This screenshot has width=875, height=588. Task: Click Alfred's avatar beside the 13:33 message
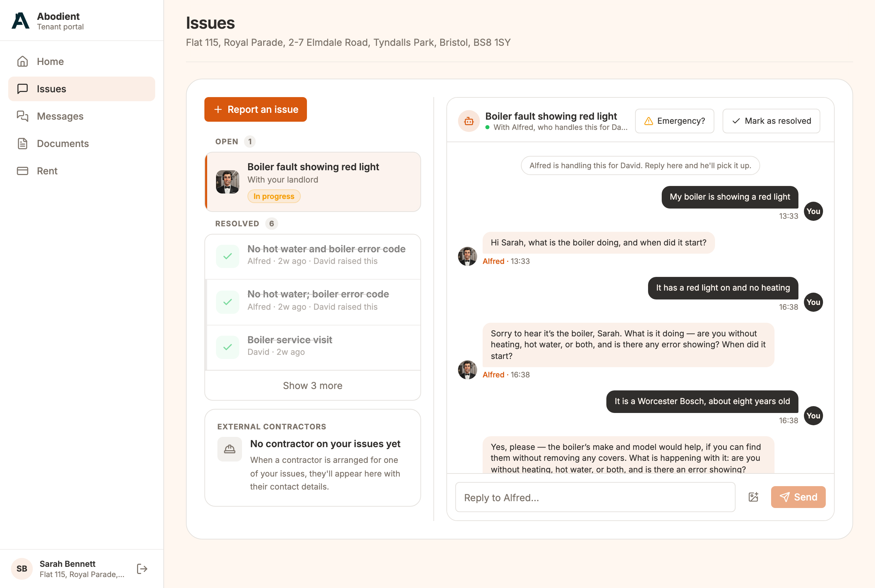point(468,256)
